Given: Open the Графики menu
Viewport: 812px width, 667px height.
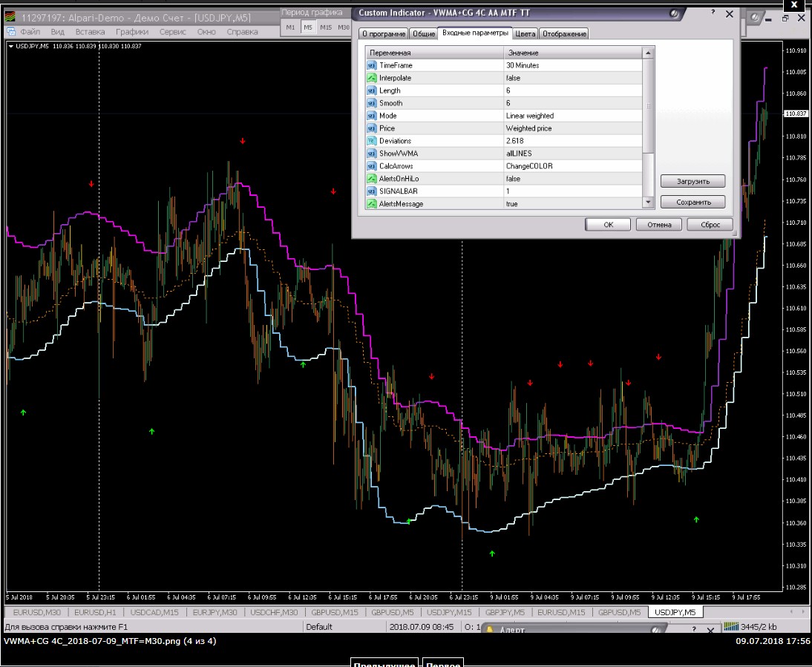Looking at the screenshot, I should point(132,32).
